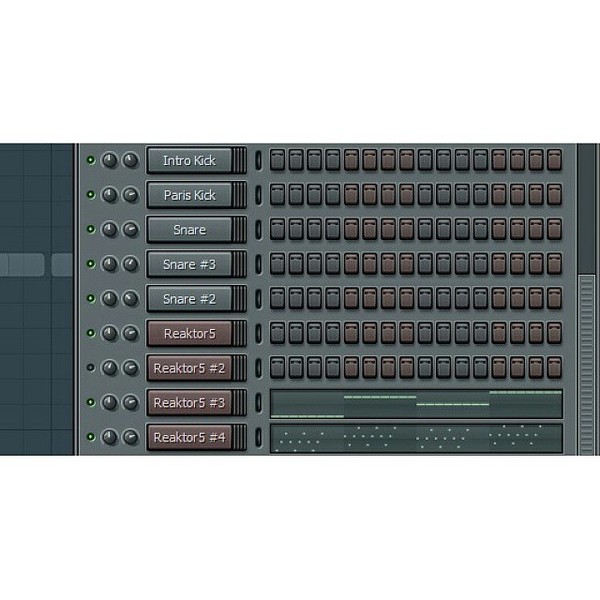Mute the Intro Kick channel
Image resolution: width=600 pixels, height=600 pixels.
(91, 160)
